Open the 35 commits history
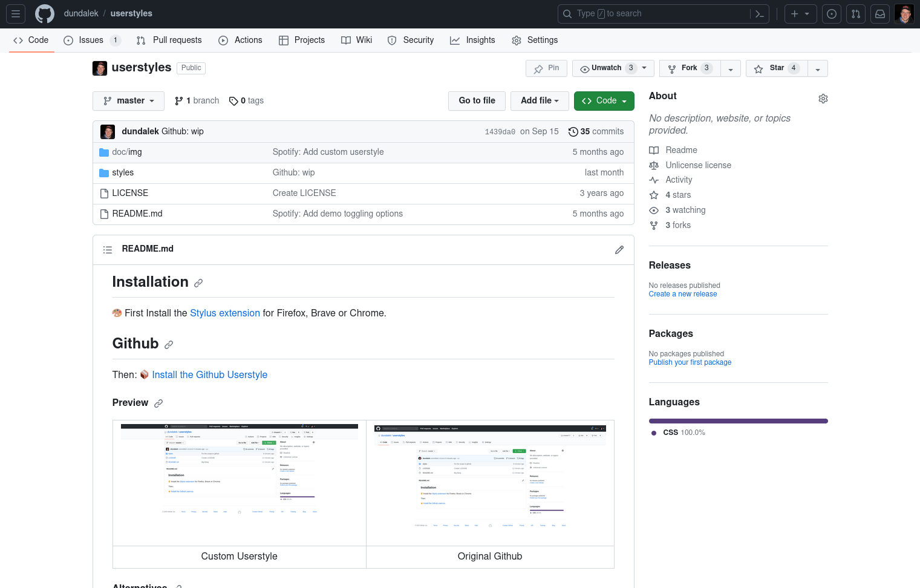 (x=596, y=131)
